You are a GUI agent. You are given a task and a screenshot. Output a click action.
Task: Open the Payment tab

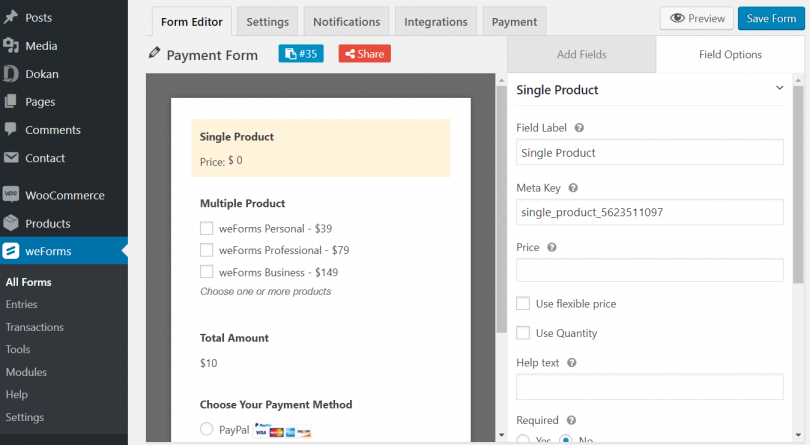tap(514, 22)
